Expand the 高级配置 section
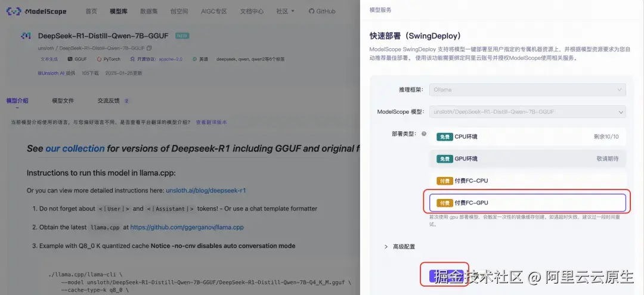Image resolution: width=644 pixels, height=295 pixels. [400, 247]
